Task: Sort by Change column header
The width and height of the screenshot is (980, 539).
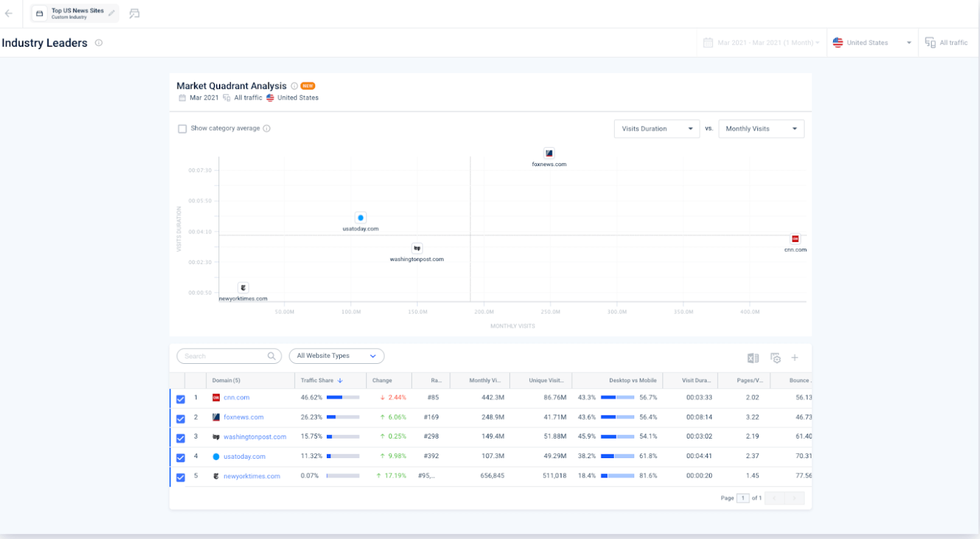Action: 388,380
